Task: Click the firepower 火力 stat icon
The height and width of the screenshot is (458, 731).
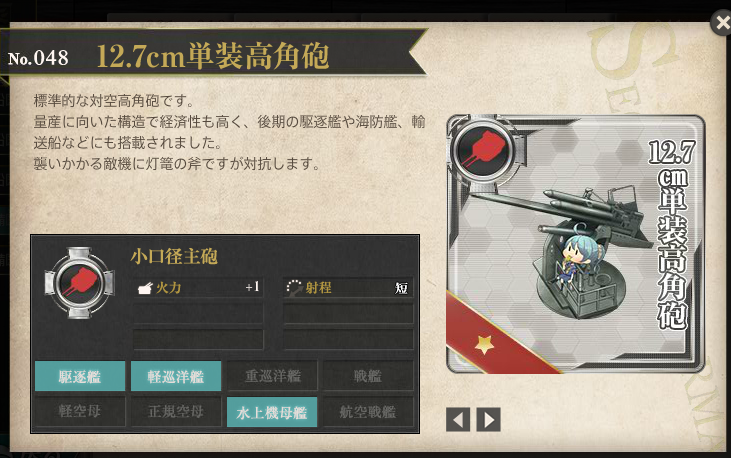Action: (x=145, y=288)
